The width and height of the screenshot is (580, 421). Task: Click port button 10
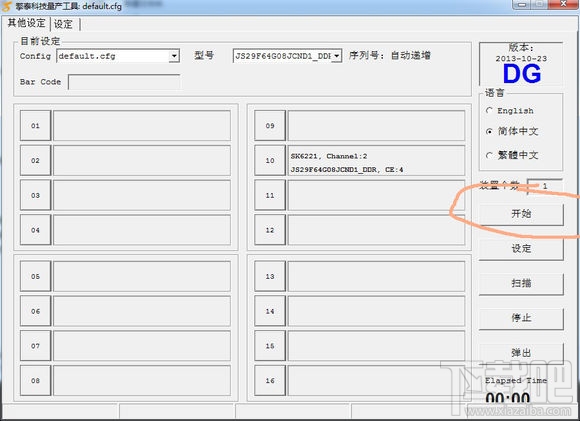[x=270, y=160]
